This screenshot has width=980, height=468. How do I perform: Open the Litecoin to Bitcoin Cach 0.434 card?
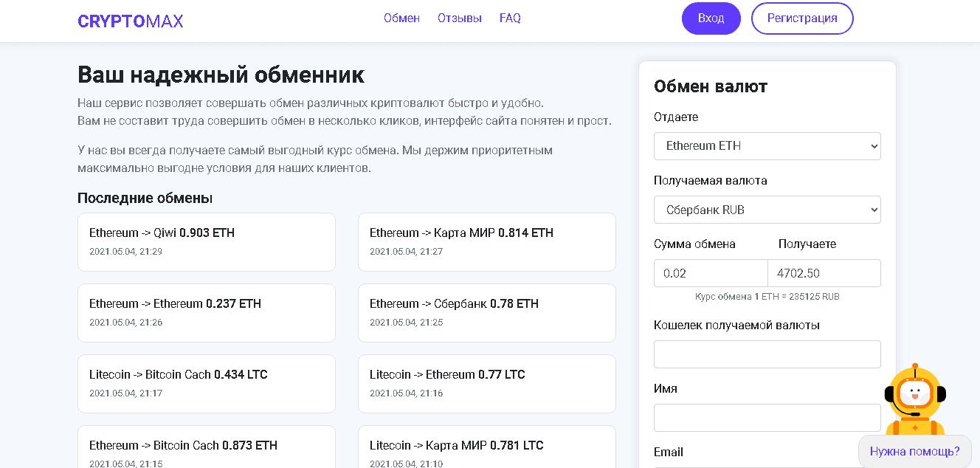(207, 384)
